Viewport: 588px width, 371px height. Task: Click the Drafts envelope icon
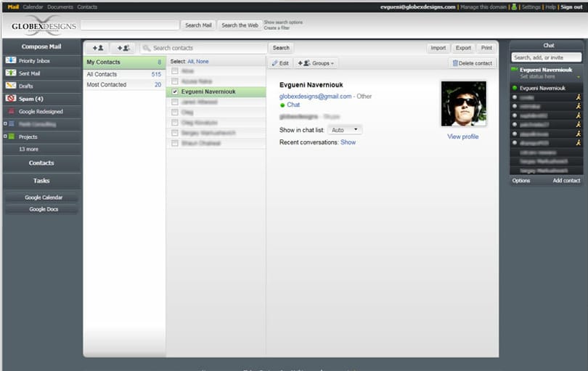(11, 86)
